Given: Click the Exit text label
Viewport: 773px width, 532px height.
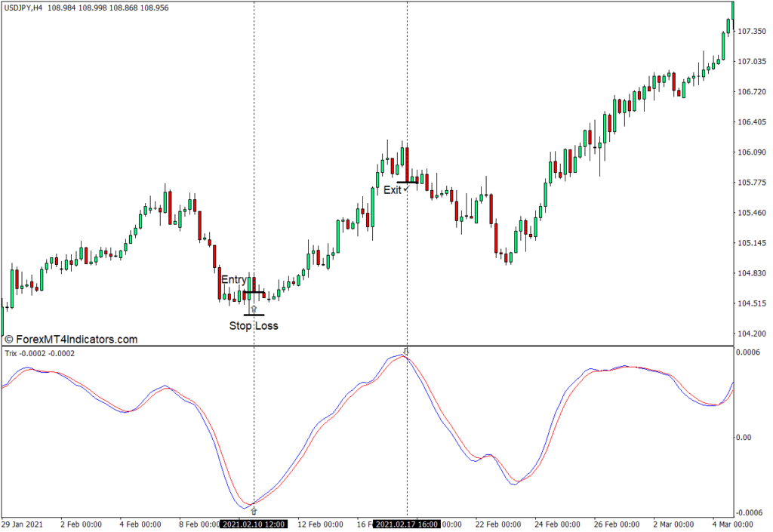Looking at the screenshot, I should (392, 190).
